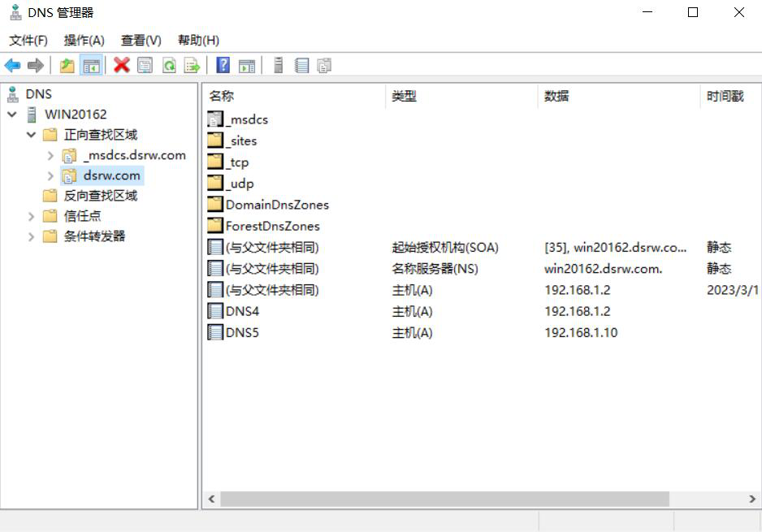Select 反向查找区域 folder
Viewport: 762px width, 532px height.
pos(101,196)
